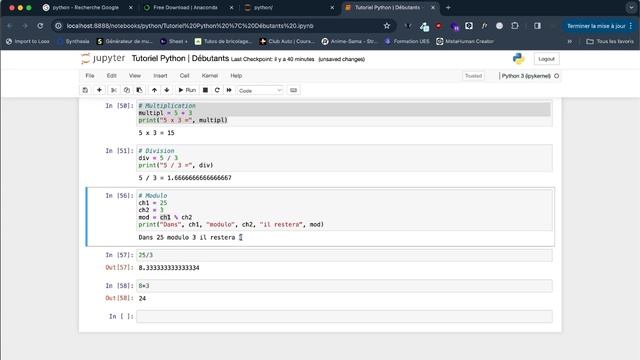This screenshot has width=640, height=360.
Task: Open the cell type Code dropdown
Action: pos(260,91)
